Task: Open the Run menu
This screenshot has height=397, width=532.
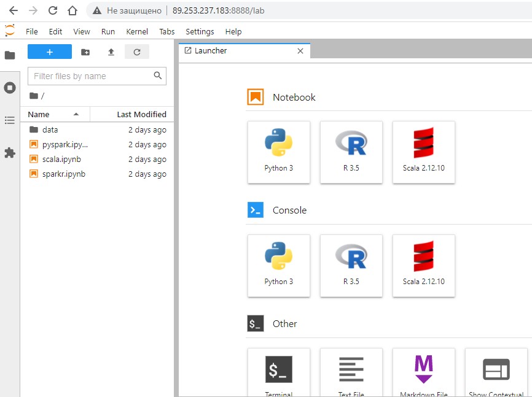Action: 108,31
